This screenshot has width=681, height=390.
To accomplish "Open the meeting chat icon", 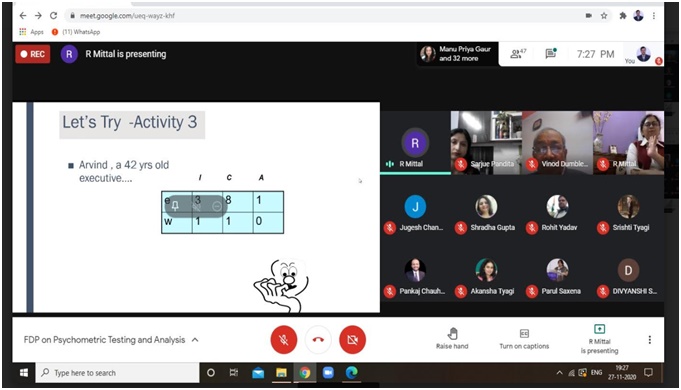I will coord(551,53).
